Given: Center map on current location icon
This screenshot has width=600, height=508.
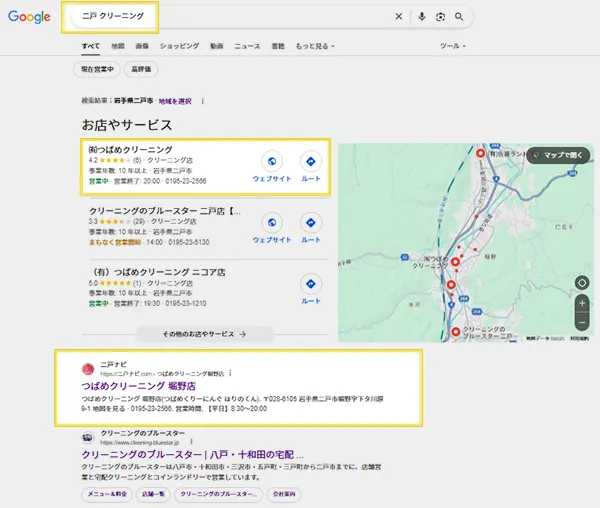Looking at the screenshot, I should [x=582, y=283].
